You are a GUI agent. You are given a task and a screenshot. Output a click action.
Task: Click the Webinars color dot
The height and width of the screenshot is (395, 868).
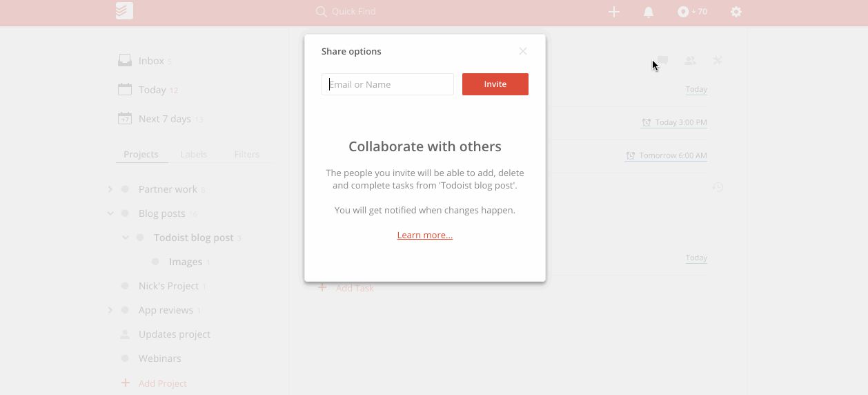tap(125, 358)
